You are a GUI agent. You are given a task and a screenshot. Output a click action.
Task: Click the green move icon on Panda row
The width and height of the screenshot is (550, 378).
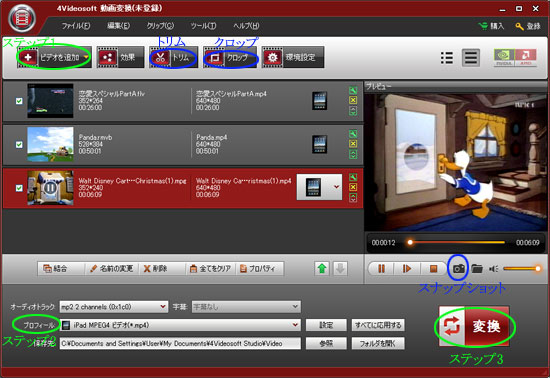353,154
